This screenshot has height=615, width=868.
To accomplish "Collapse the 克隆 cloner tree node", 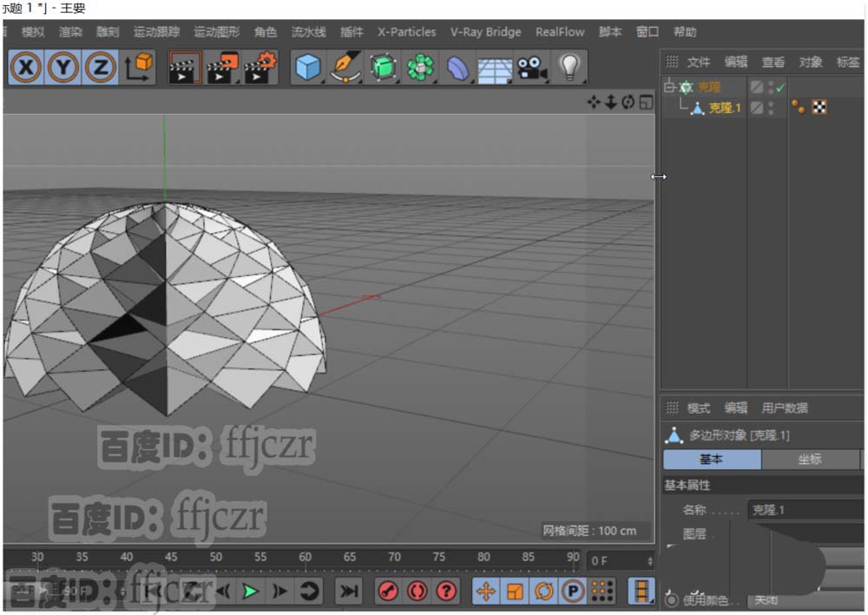I will pos(669,87).
